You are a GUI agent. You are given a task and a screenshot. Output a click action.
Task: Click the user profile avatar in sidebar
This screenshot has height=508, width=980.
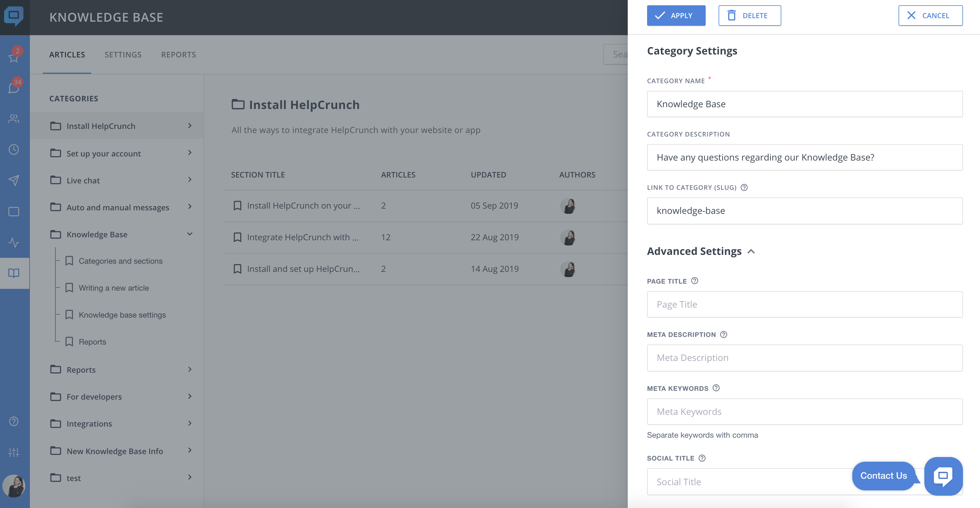click(x=14, y=485)
